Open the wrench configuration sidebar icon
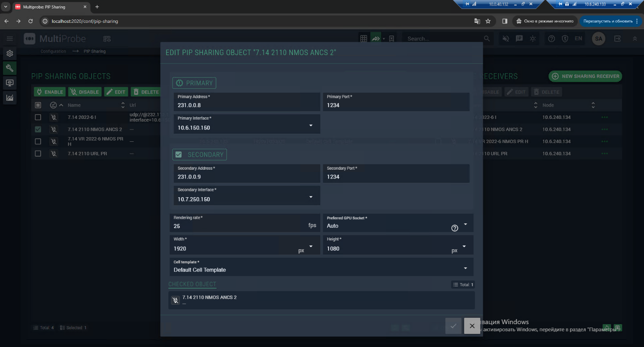Screen dimensions: 644x347 tap(10, 68)
